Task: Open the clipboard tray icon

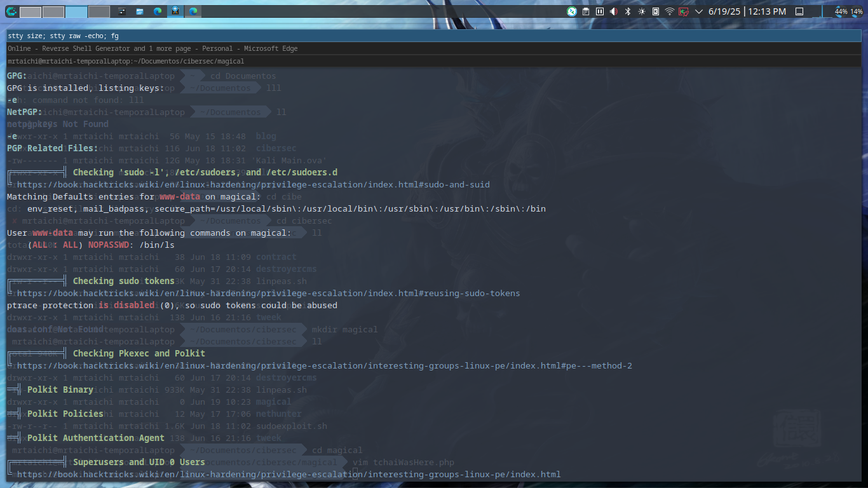Action: tap(586, 11)
